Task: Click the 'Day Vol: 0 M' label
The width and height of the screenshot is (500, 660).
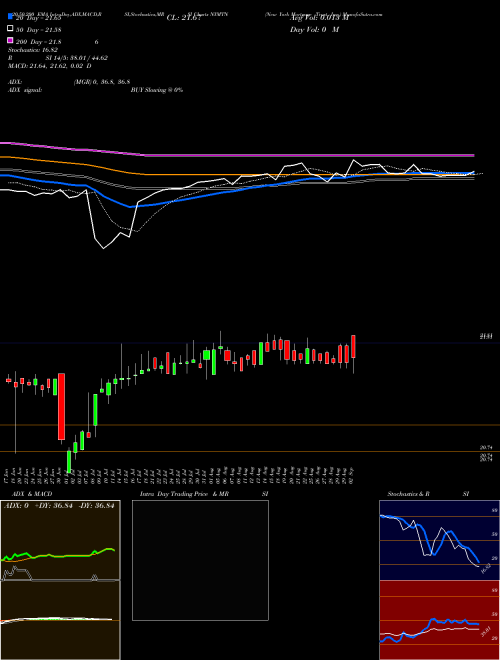Action: click(314, 29)
